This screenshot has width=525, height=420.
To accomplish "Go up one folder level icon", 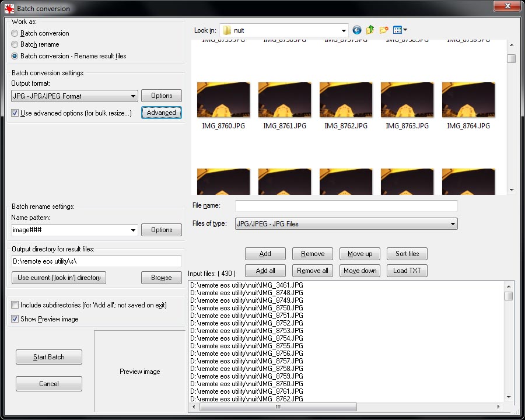I will click(x=370, y=30).
